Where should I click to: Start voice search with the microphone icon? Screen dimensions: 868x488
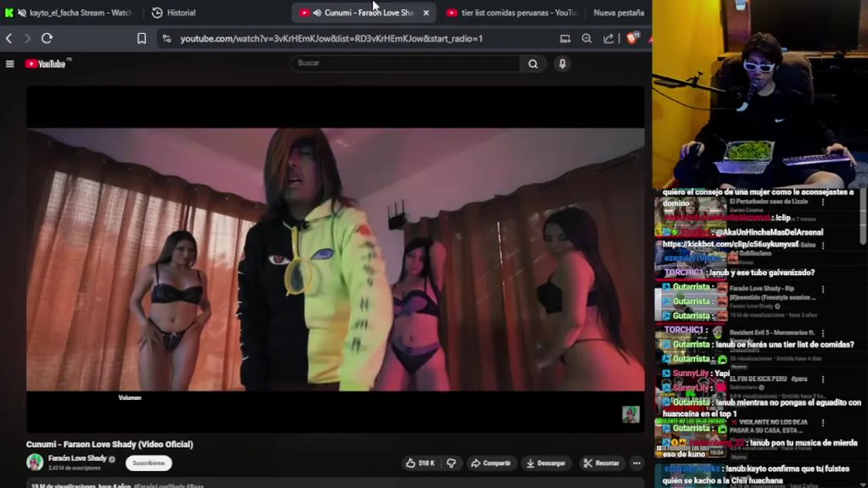click(x=562, y=64)
